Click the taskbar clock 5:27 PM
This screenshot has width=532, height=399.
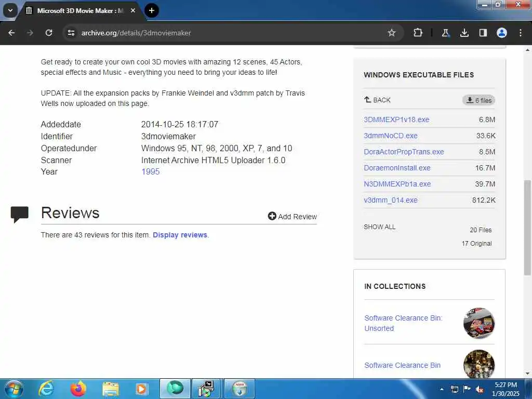(x=506, y=389)
